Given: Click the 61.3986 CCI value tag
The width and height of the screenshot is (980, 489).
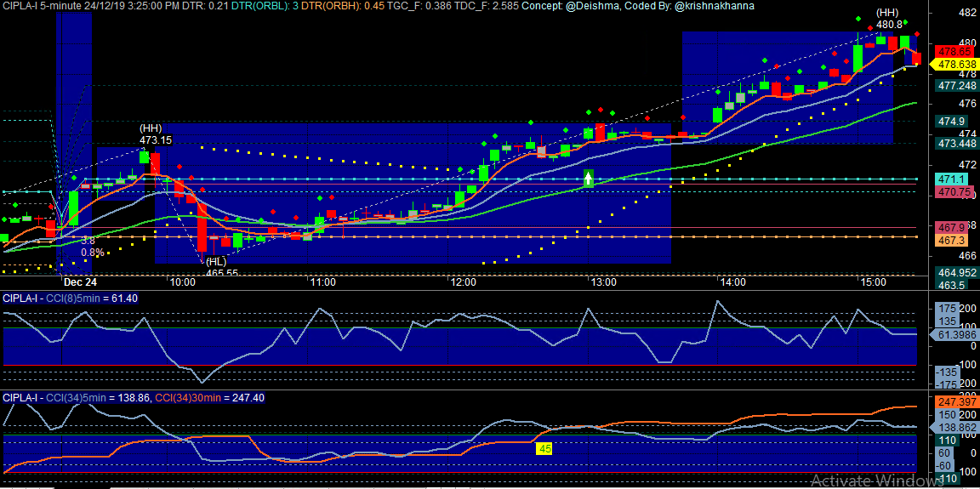Looking at the screenshot, I should pyautogui.click(x=953, y=335).
